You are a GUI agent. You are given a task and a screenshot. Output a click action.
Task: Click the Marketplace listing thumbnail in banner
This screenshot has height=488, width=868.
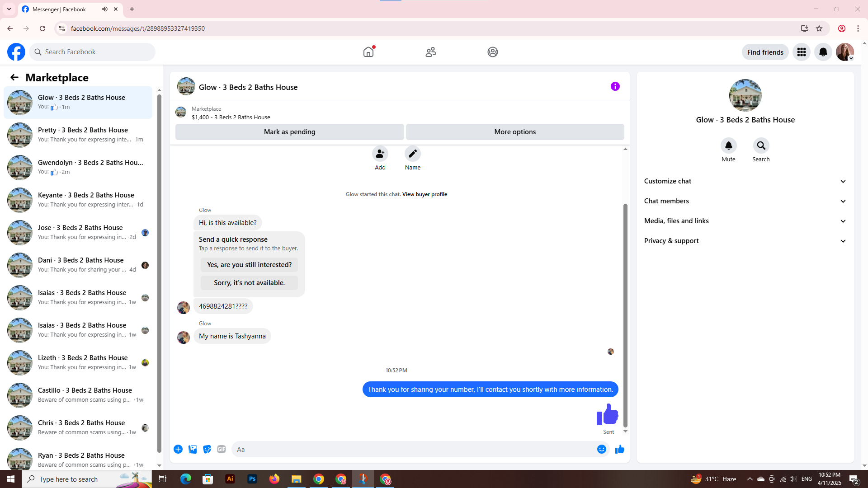(x=181, y=112)
